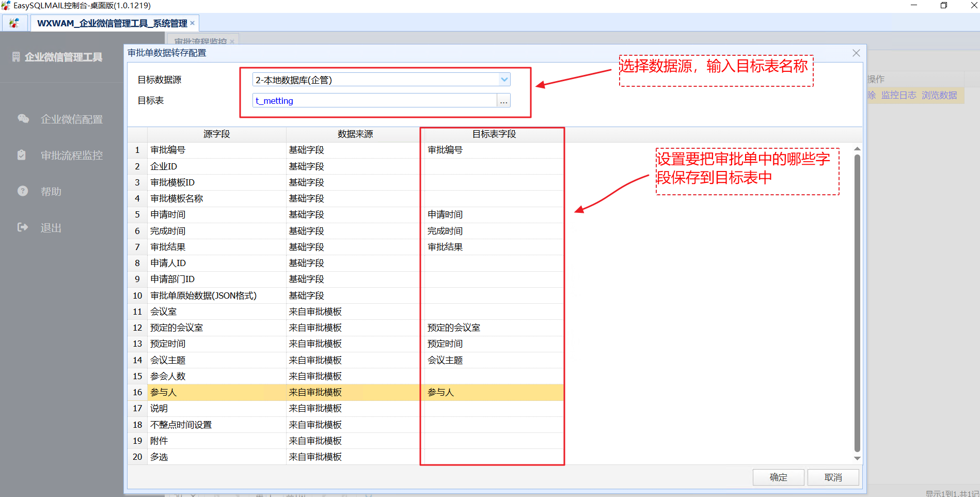
Task: Click the question mark help icon
Action: (23, 191)
